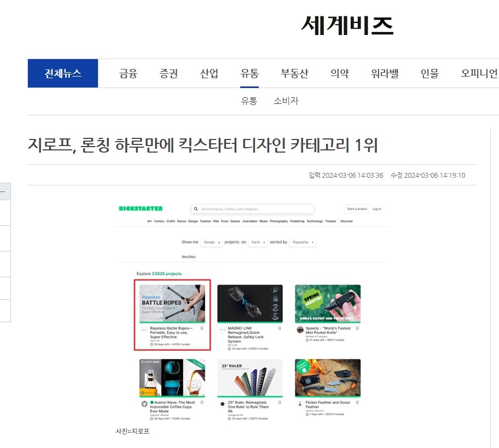
Task: Navigate to the 오피니언 section
Action: 479,73
